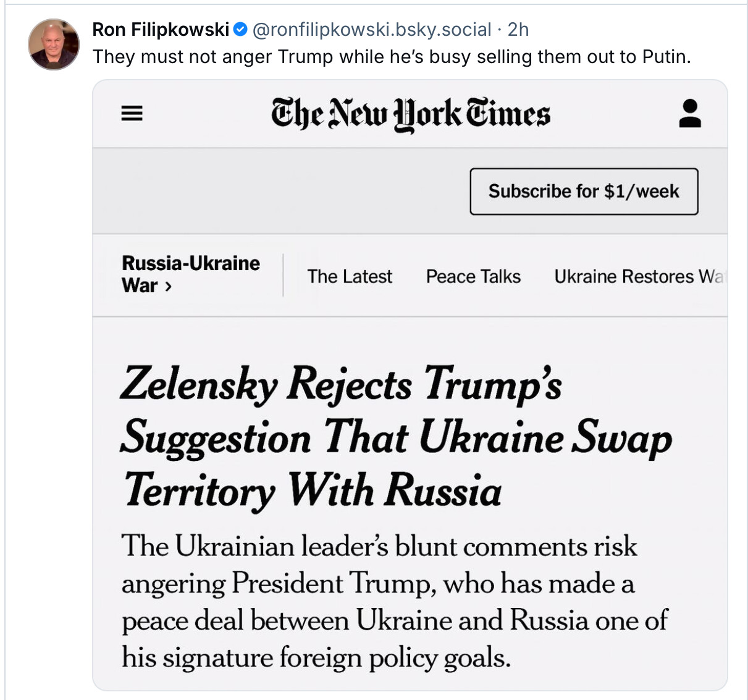Click the NYT account profile icon
This screenshot has width=748, height=700.
pyautogui.click(x=689, y=114)
